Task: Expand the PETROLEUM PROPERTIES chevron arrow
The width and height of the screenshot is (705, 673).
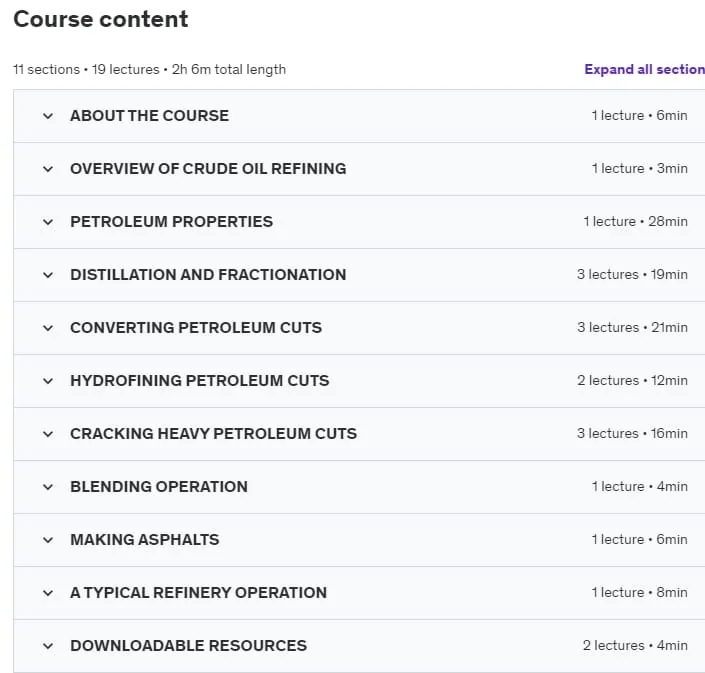Action: [48, 222]
